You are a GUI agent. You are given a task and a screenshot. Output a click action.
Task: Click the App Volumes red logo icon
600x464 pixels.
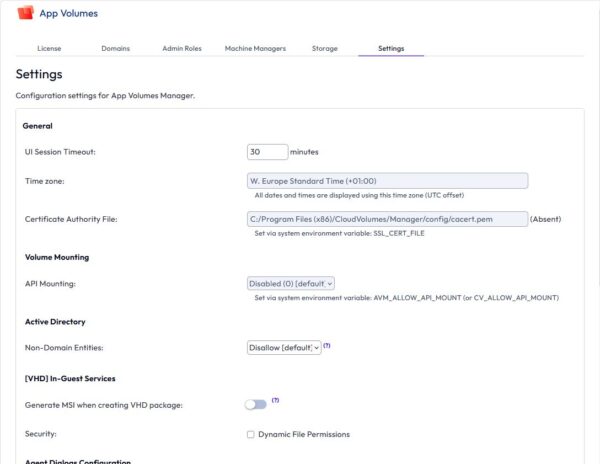[x=25, y=13]
